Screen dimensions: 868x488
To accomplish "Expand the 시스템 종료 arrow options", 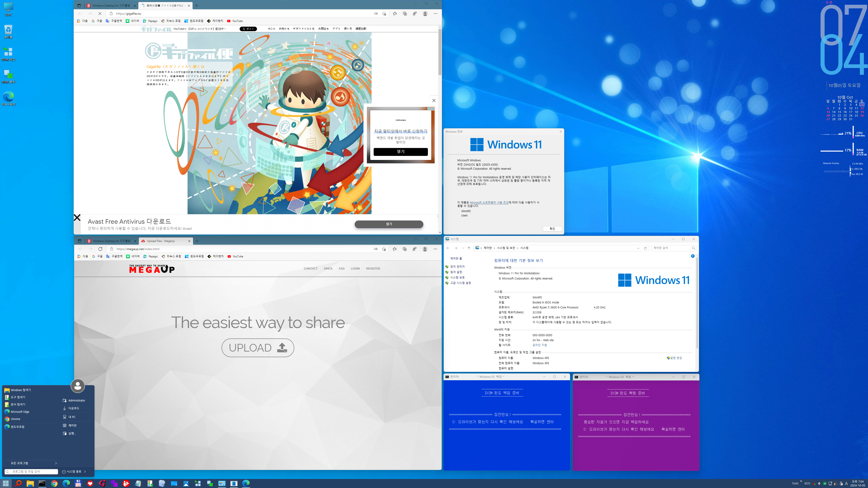I will tap(85, 472).
